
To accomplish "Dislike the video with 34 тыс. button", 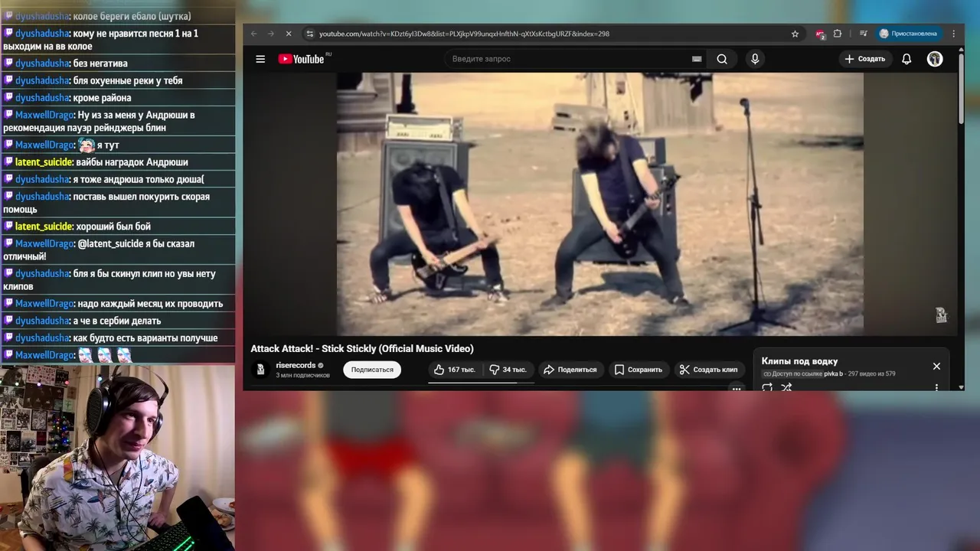I will coord(508,370).
